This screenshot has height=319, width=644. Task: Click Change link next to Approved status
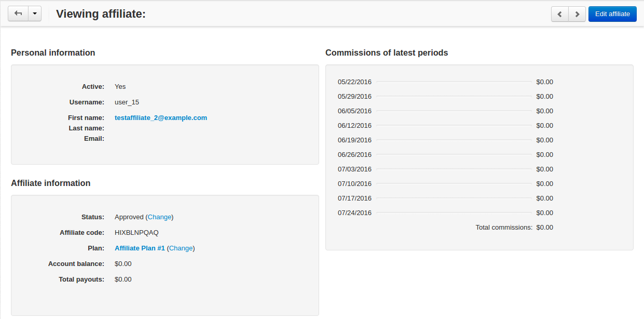[x=159, y=217]
